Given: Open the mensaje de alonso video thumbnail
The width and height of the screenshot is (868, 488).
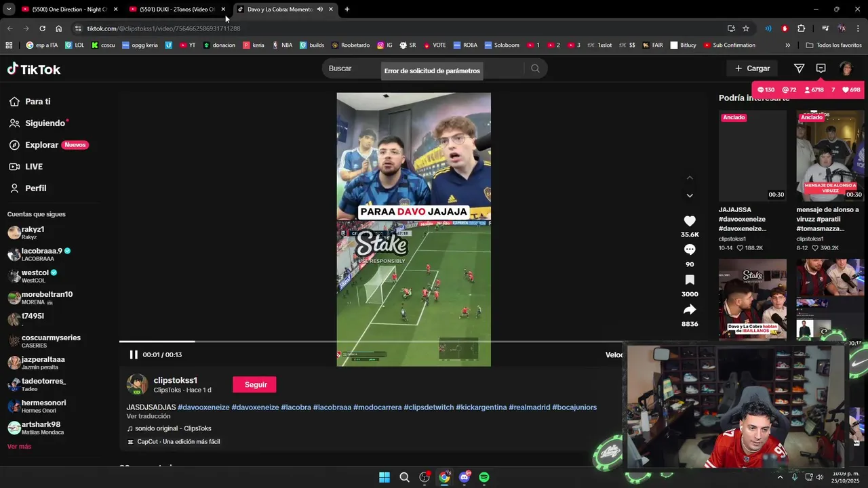Looking at the screenshot, I should 830,156.
